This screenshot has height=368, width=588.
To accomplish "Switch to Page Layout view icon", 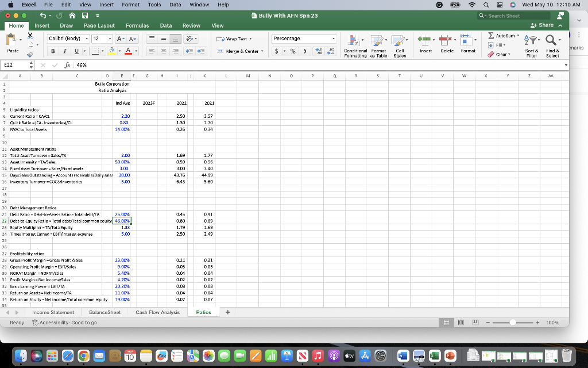I will [461, 322].
